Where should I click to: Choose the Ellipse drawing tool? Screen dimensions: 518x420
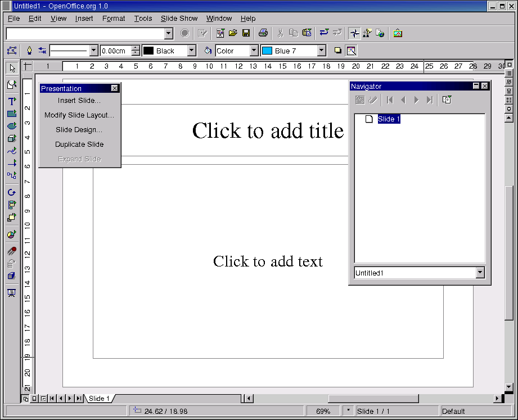(11, 126)
